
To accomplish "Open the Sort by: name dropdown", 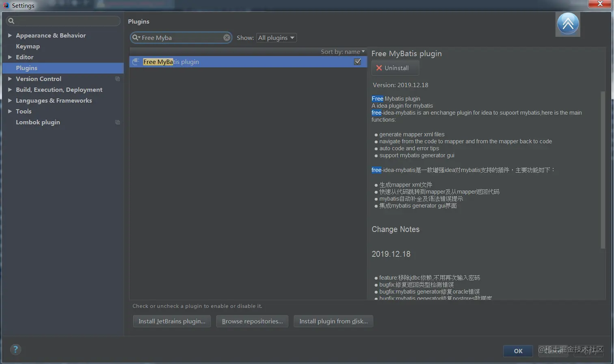I will tap(343, 52).
